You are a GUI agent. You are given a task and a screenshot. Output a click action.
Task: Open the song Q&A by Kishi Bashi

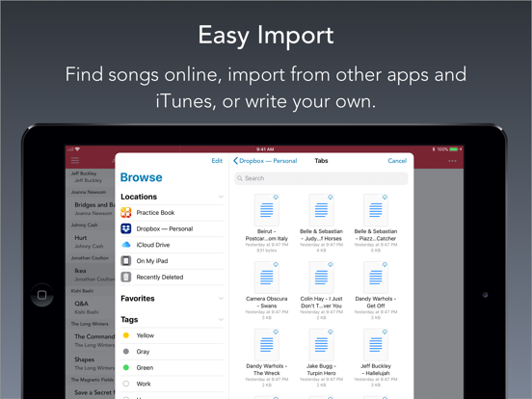[x=91, y=307]
